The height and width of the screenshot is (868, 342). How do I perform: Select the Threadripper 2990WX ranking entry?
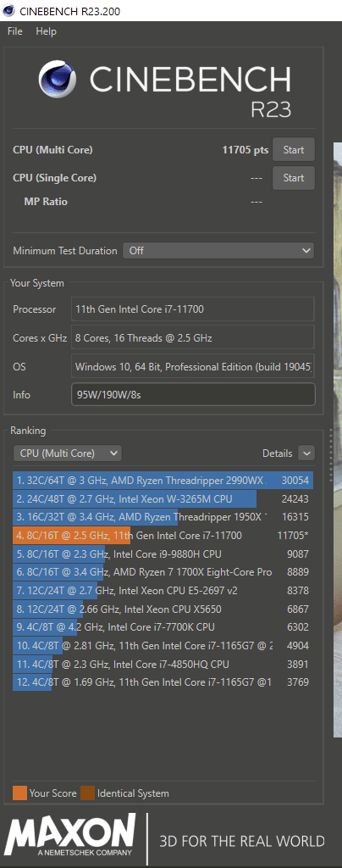pyautogui.click(x=163, y=481)
